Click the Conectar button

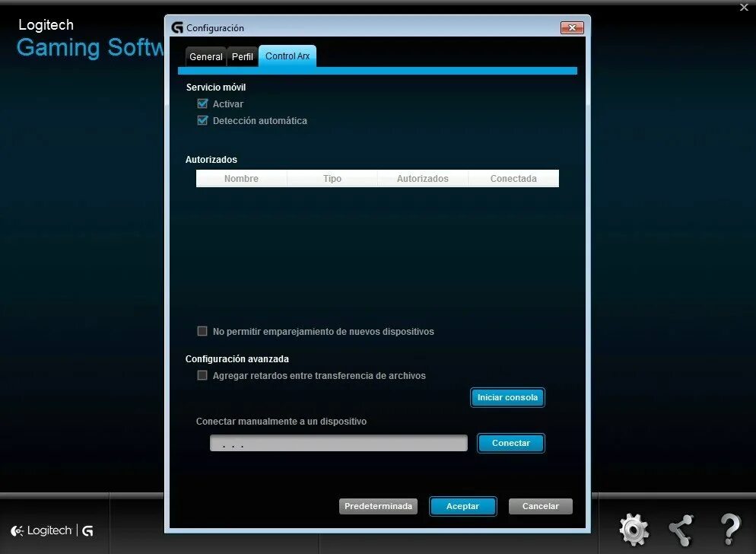(x=510, y=443)
